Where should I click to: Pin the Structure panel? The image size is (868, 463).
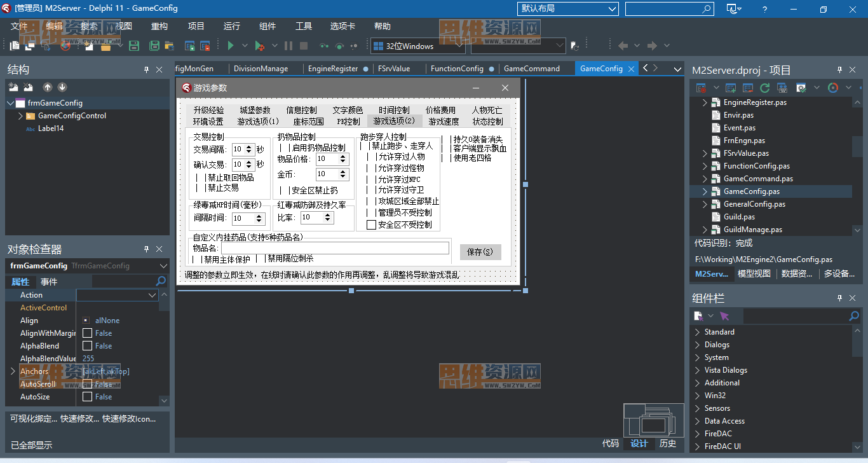(146, 69)
